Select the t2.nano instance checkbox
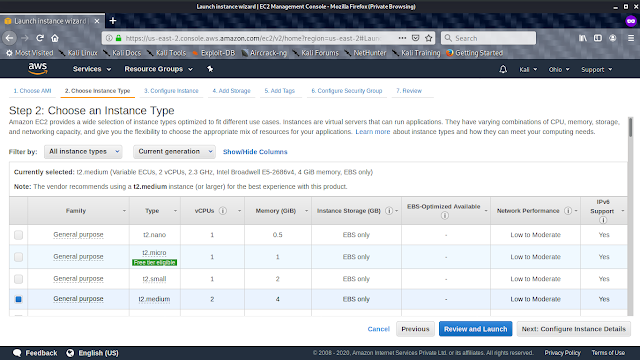 (x=18, y=235)
